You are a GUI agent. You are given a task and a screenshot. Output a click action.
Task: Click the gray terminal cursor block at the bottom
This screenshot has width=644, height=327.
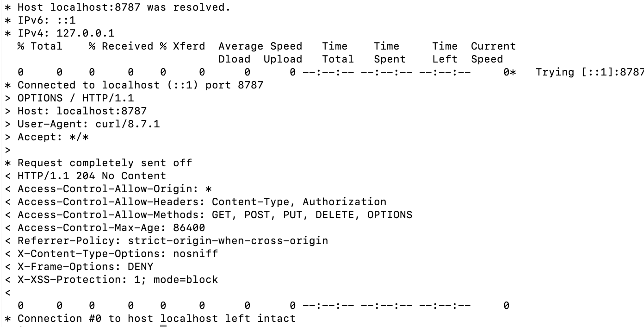pyautogui.click(x=163, y=326)
